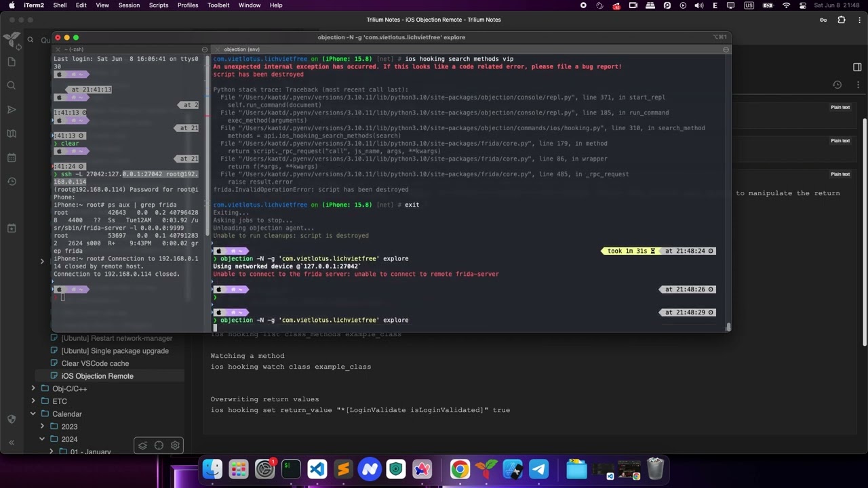868x488 pixels.
Task: Expand the 01 - January note
Action: click(52, 451)
